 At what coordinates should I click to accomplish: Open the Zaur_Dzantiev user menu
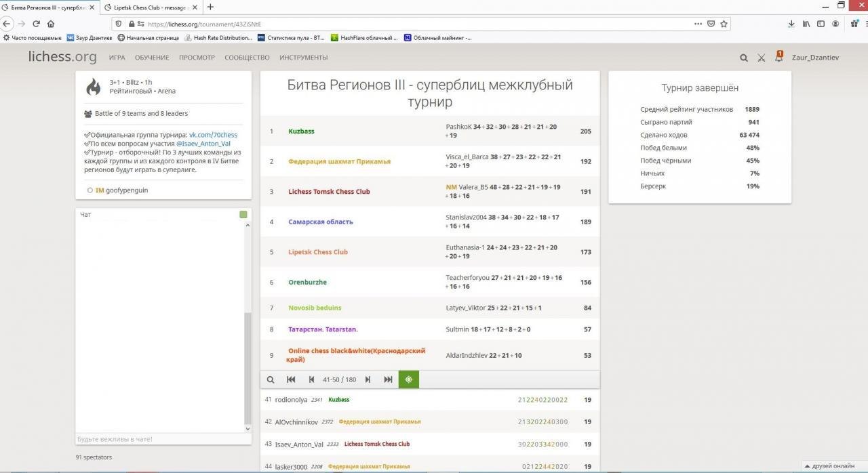pos(815,58)
